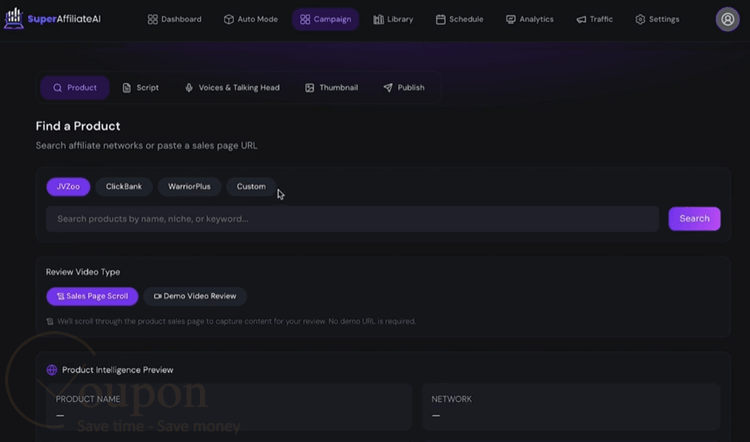This screenshot has height=442, width=750.
Task: Open the Schedule page
Action: tap(459, 20)
